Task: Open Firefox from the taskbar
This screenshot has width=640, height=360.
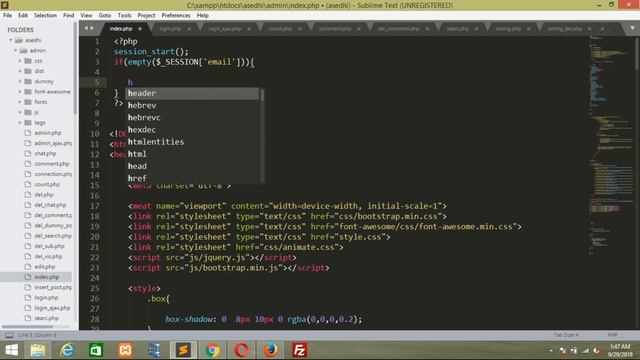Action: pyautogui.click(x=270, y=350)
